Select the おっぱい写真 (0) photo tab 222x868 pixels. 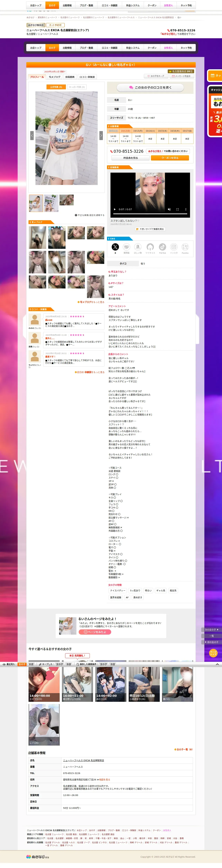point(77,87)
